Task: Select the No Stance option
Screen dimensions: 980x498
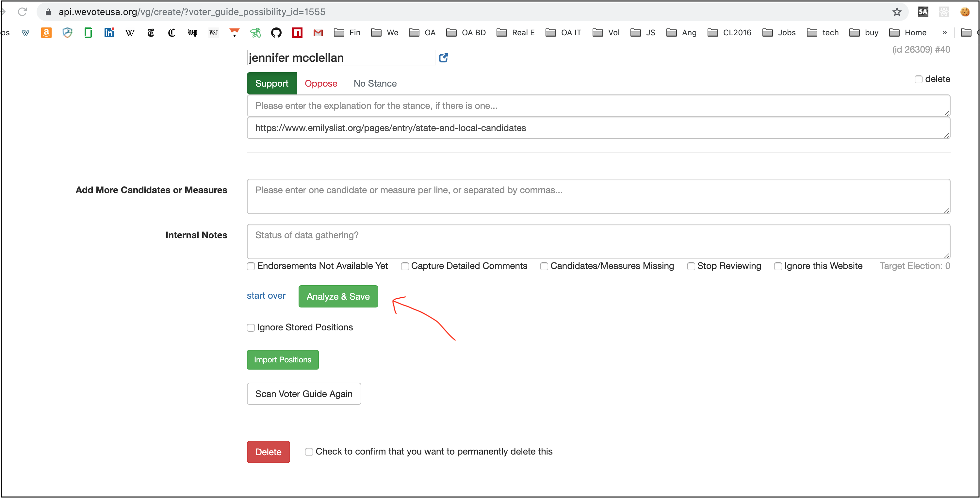Action: (x=375, y=83)
